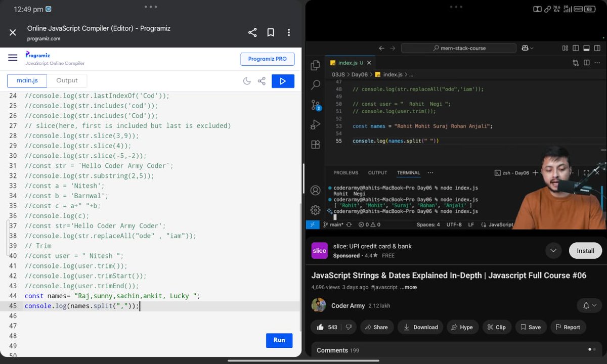Open VS Code Explorer in activity bar
This screenshot has height=364, width=607.
(x=316, y=65)
